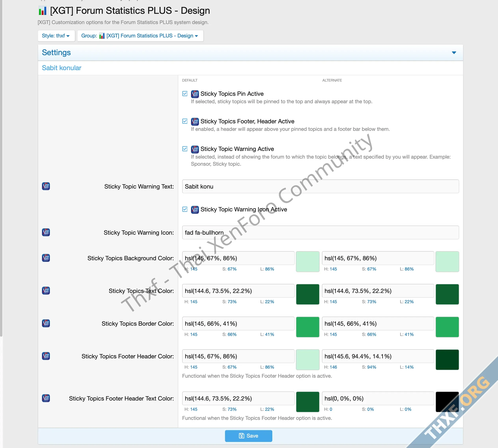
Task: Click XGT icon in Sticky Topic Warning Text row
Action: click(46, 186)
